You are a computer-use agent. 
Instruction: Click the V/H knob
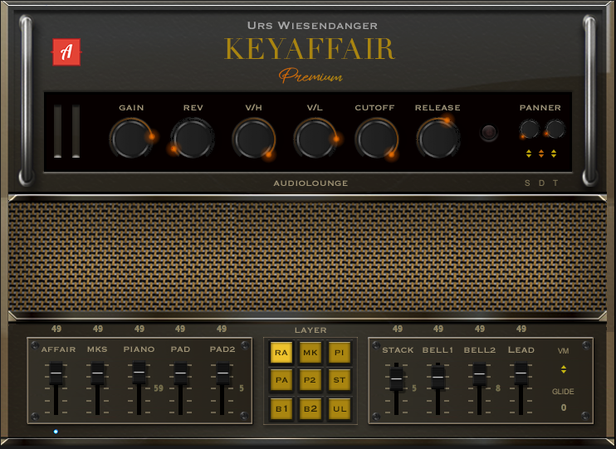(x=254, y=138)
